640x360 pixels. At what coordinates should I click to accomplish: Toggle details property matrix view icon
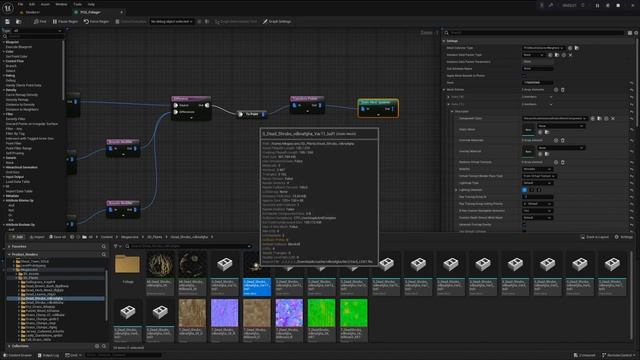pos(630,33)
